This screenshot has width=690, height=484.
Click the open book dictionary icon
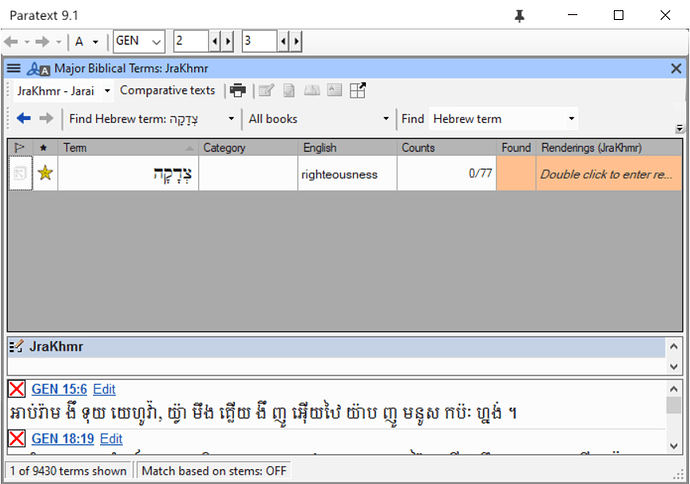click(x=312, y=91)
